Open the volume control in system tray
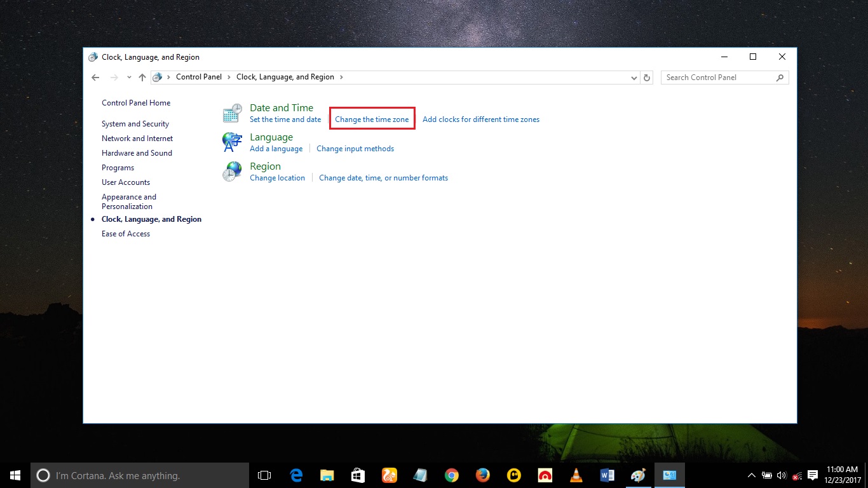This screenshot has width=868, height=488. pos(782,475)
